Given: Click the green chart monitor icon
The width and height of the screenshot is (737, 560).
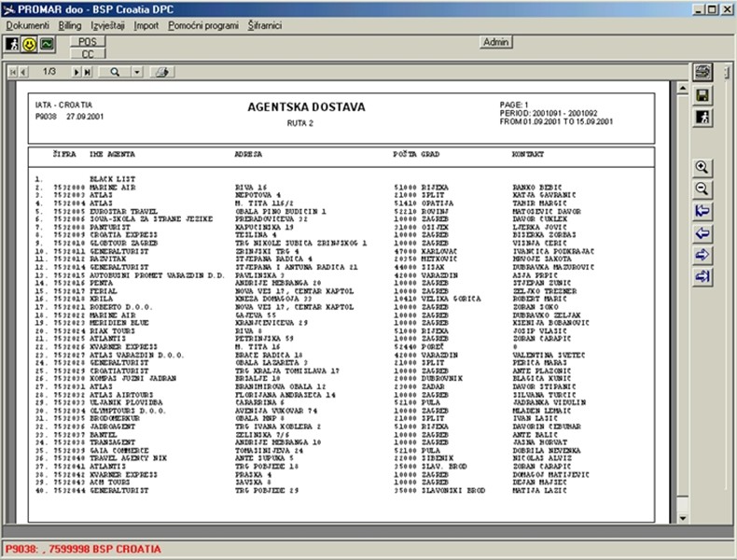Looking at the screenshot, I should 47,45.
